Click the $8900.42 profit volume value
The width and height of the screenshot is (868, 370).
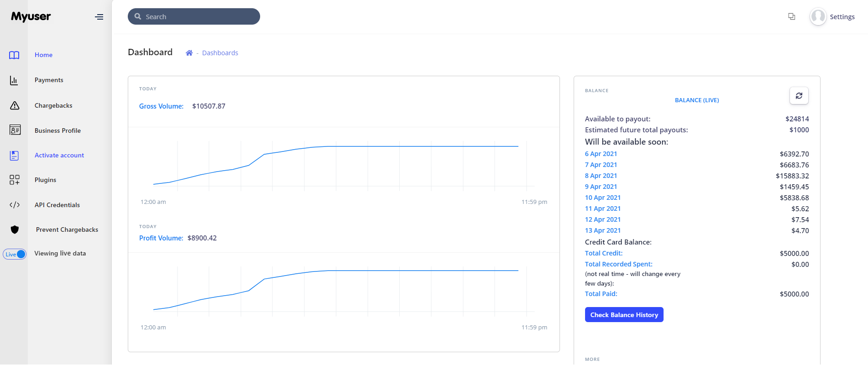pyautogui.click(x=202, y=238)
